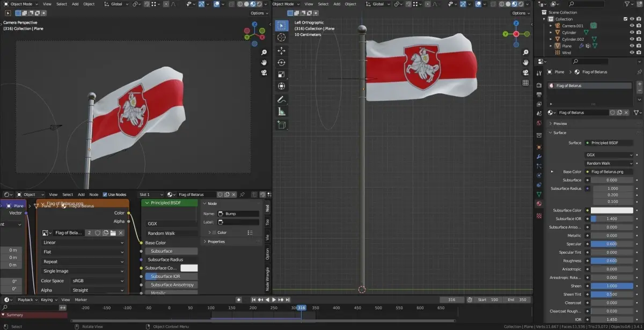644x330 pixels.
Task: Click Flag of Belarus.png base color link
Action: pyautogui.click(x=609, y=172)
